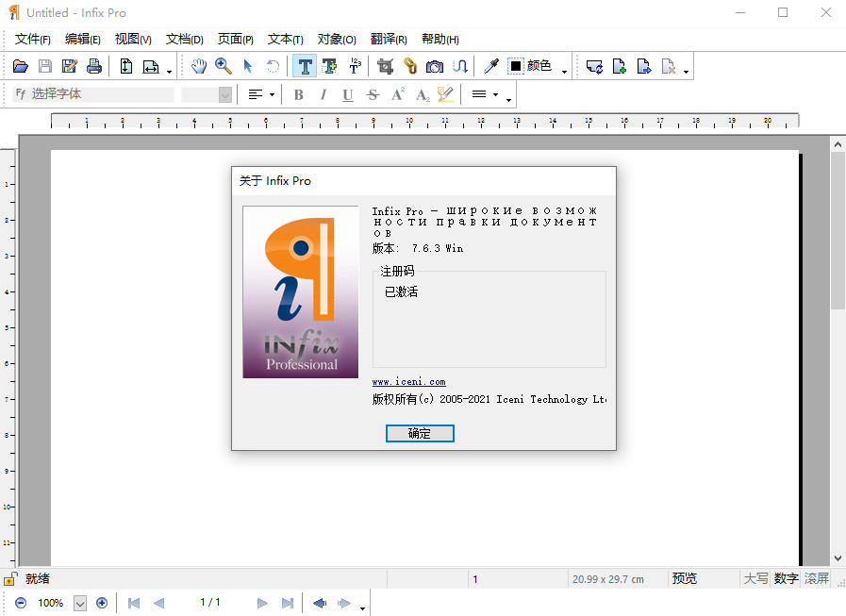Toggle Strikethrough formatting
Viewport: 846px width, 616px height.
(x=373, y=95)
